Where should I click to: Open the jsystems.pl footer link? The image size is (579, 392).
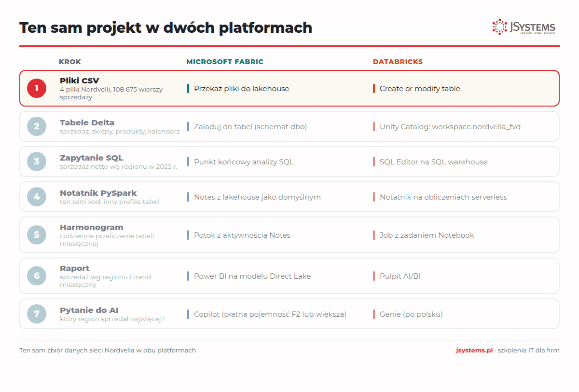coord(474,351)
